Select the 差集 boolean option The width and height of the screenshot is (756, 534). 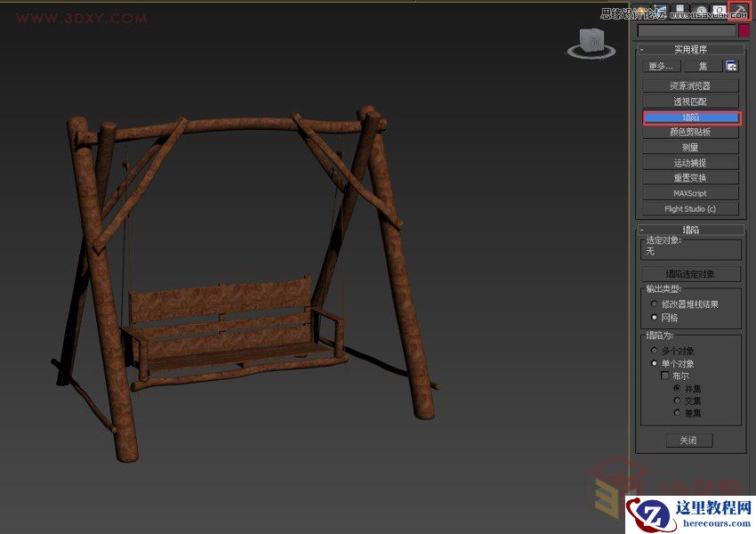(688, 413)
